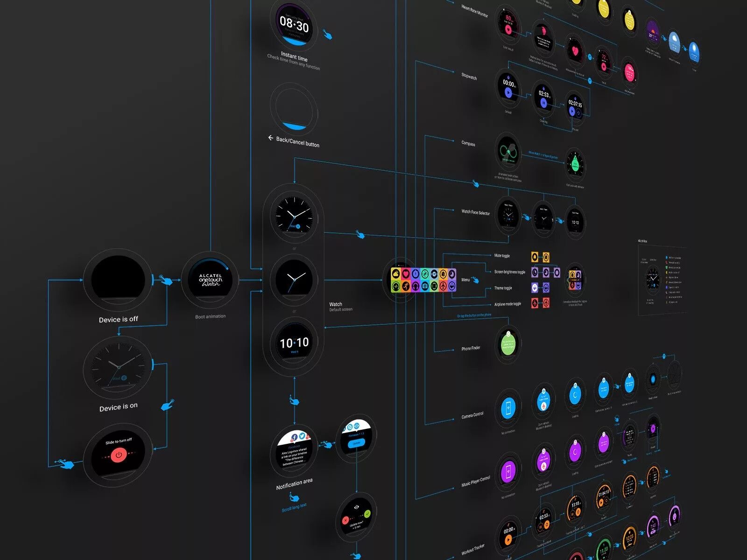Open the green phone finder icon in menu grid

434,286
